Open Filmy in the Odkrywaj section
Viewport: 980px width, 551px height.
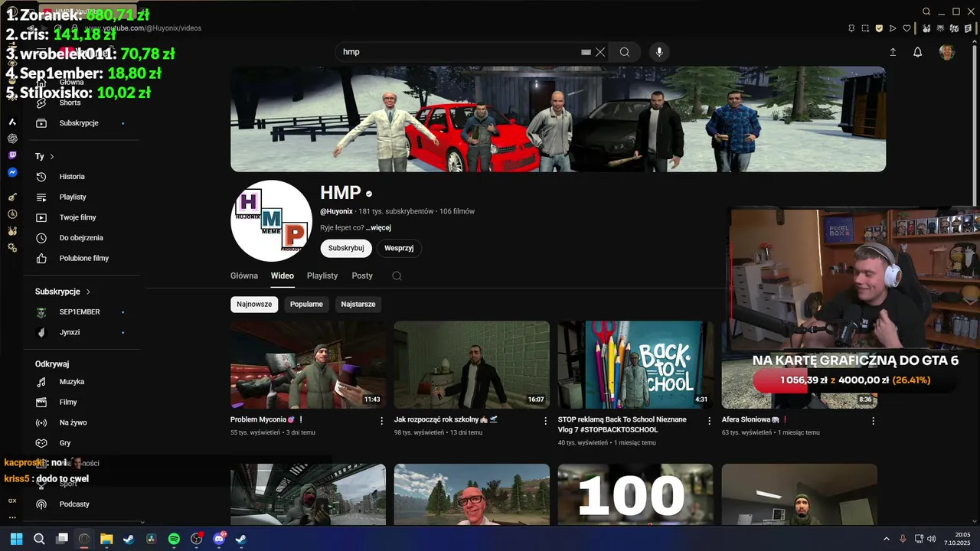point(68,403)
